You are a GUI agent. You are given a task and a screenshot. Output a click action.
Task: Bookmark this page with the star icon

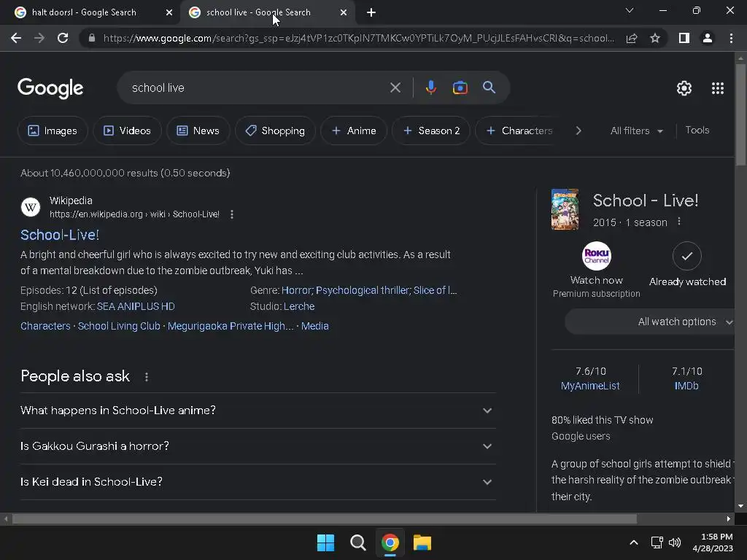[x=655, y=38]
